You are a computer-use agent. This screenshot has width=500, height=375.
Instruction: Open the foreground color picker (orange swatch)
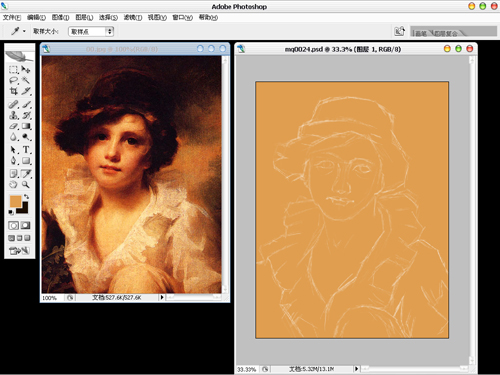[14, 200]
